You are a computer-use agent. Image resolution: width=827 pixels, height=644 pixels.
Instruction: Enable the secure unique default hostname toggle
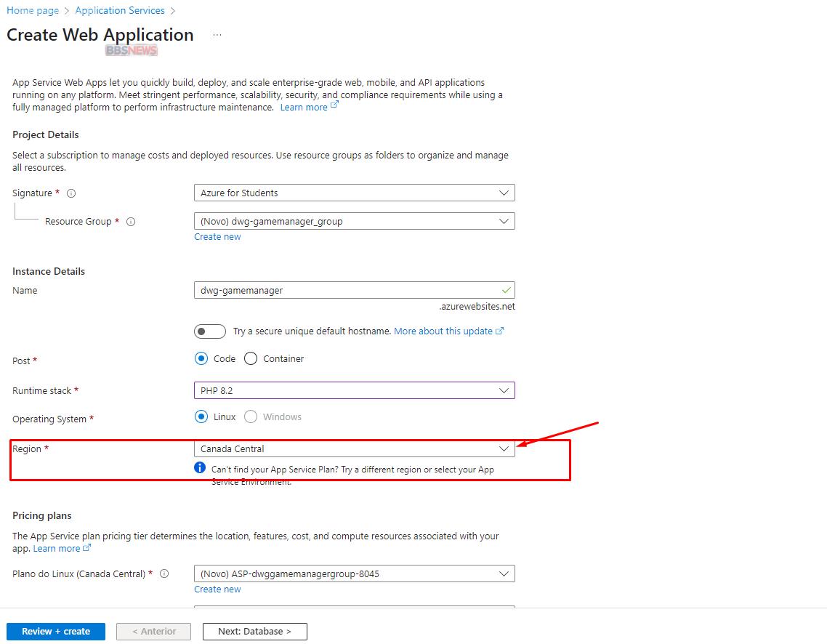[x=210, y=331]
